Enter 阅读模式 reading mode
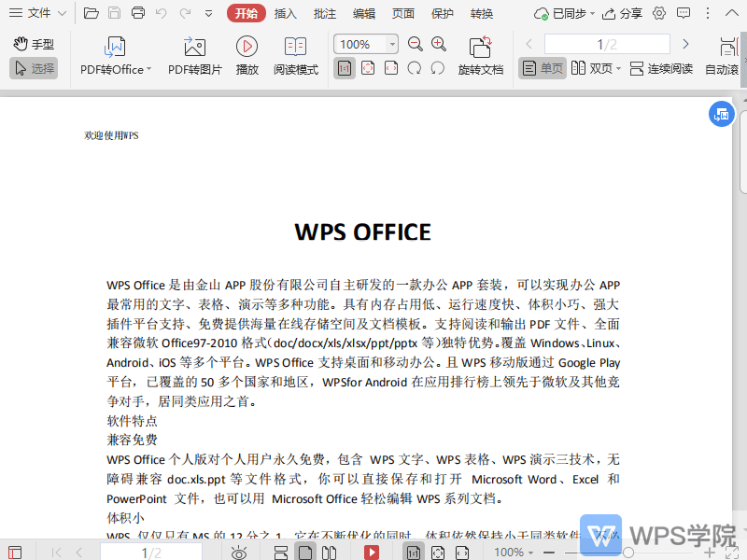This screenshot has height=560, width=747. (296, 52)
